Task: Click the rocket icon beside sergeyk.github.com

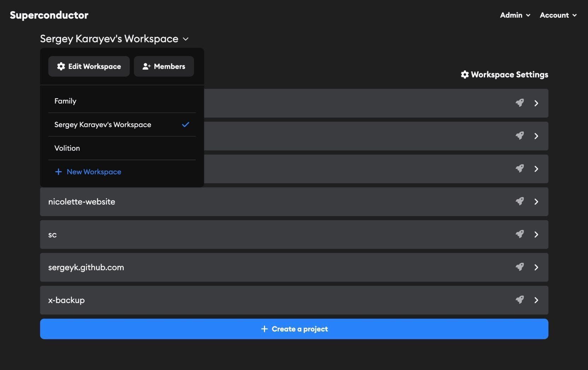Action: click(519, 267)
